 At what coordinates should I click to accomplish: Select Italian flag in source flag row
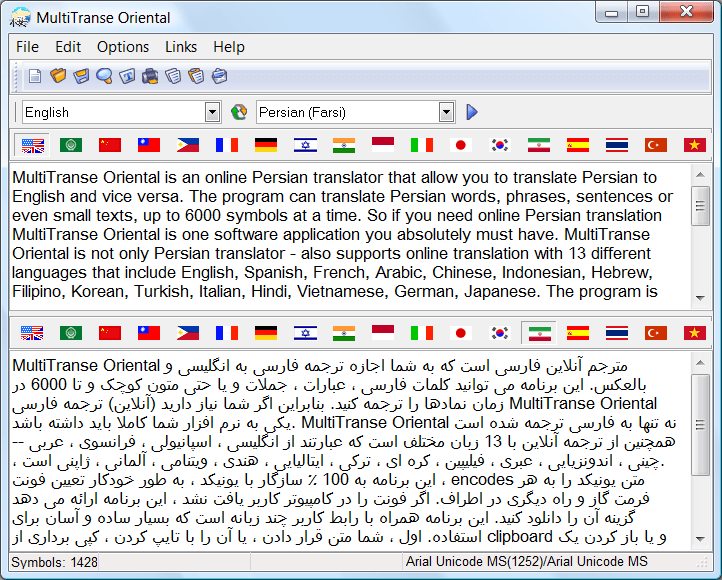(x=422, y=145)
